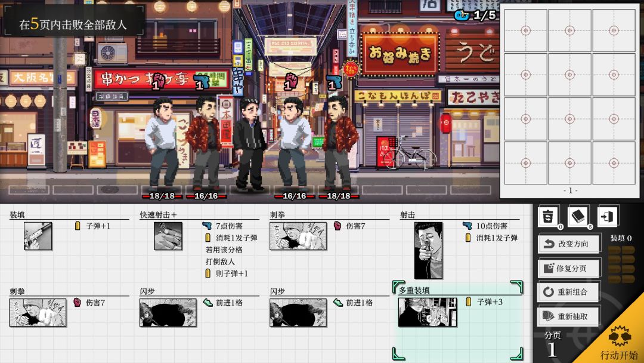Click the 7点伤害 gun icon on 快速射击+
Screen dimensions: 644x363
pos(207,226)
